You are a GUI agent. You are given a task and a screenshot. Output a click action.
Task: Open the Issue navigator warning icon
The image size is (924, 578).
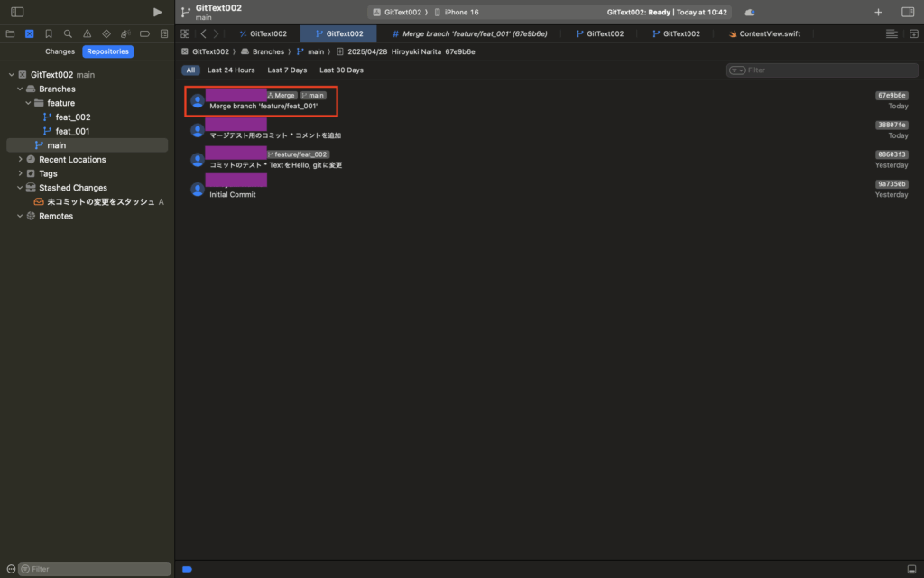88,33
